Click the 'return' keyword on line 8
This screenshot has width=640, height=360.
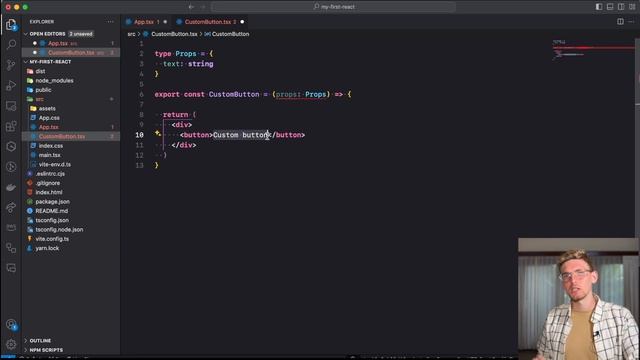[x=176, y=115]
